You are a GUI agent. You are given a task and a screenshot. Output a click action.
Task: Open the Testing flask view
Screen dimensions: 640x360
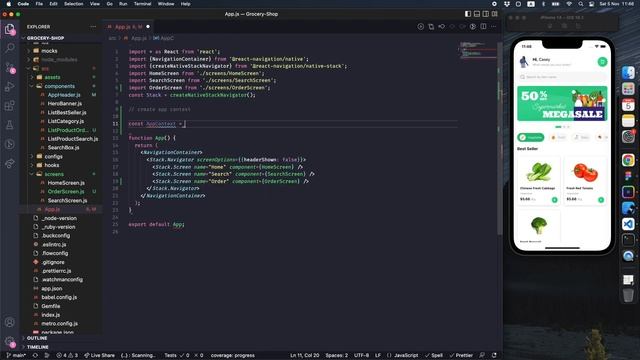(9, 125)
